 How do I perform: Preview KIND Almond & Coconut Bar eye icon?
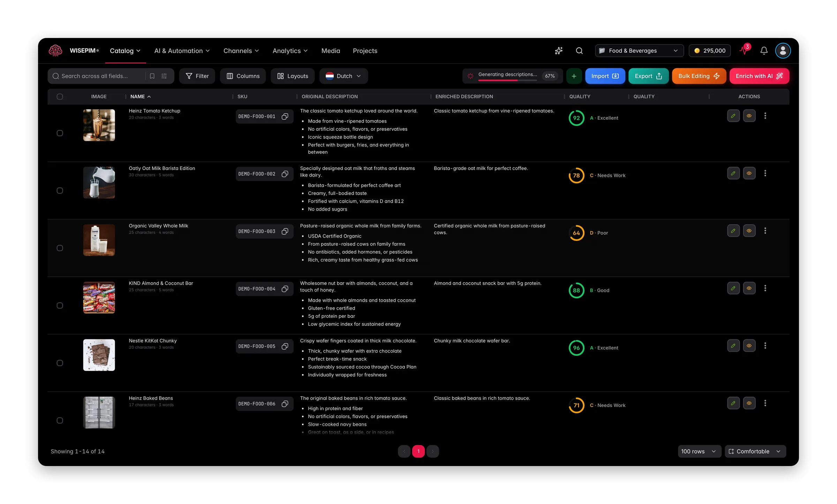click(x=749, y=288)
